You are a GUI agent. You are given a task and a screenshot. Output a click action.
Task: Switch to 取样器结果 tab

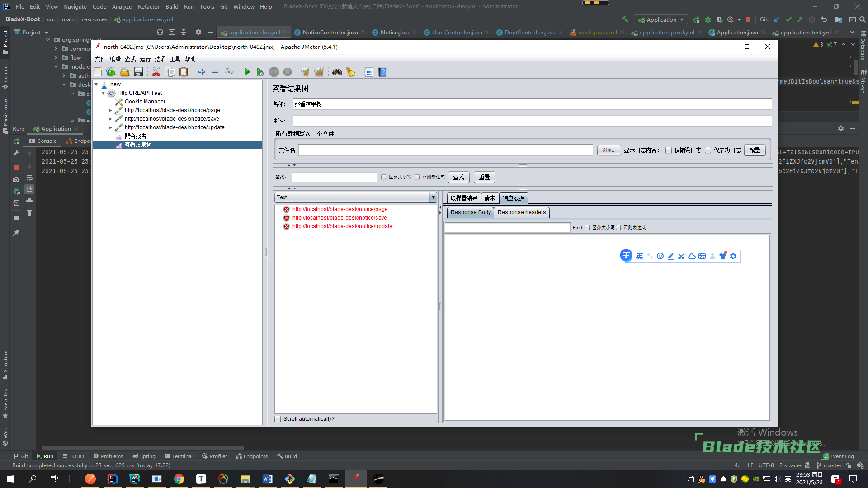point(464,198)
